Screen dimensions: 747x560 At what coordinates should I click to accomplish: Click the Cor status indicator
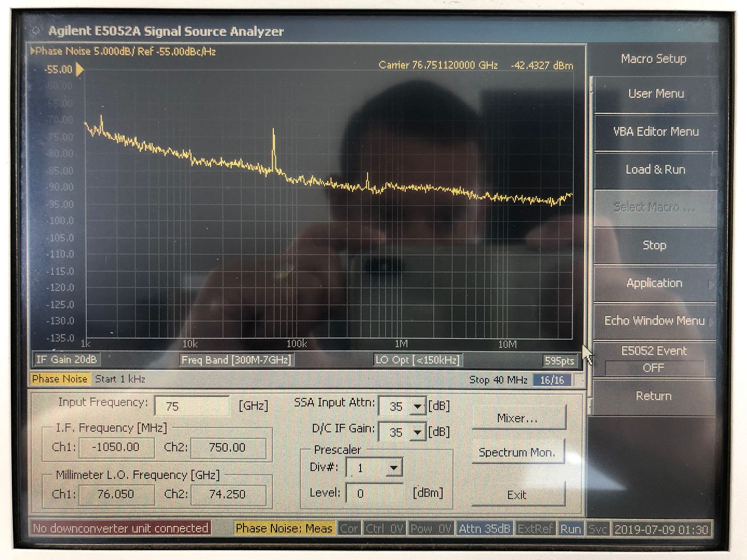349,528
